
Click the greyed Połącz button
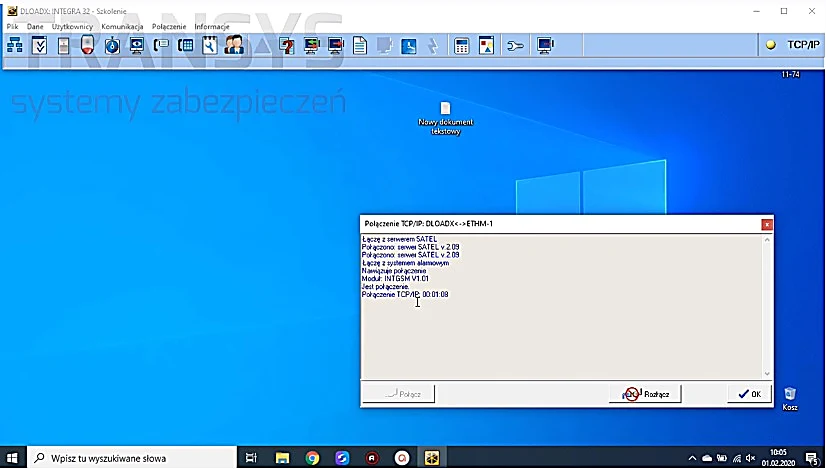[x=399, y=394]
